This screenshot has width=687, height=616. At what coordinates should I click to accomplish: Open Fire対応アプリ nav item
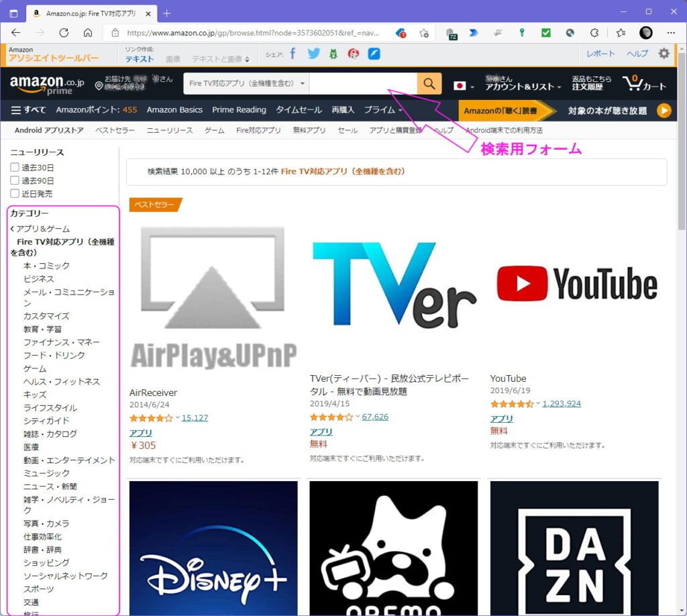pos(258,130)
